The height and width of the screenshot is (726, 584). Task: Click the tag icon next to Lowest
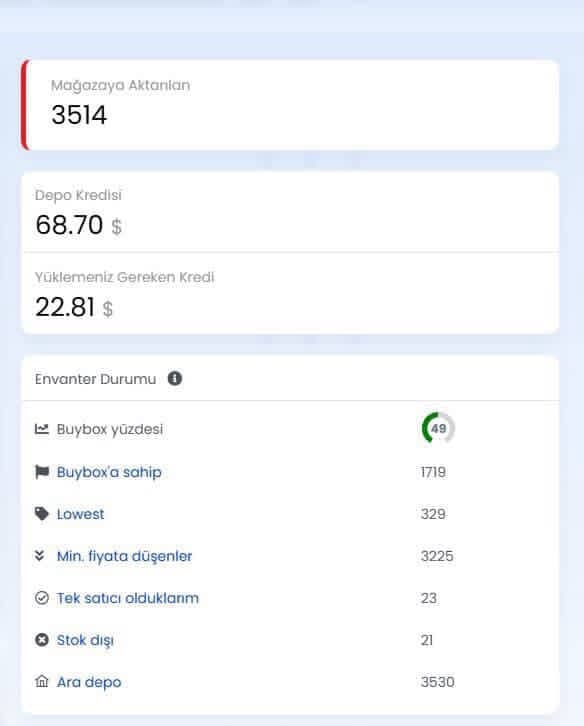(42, 513)
